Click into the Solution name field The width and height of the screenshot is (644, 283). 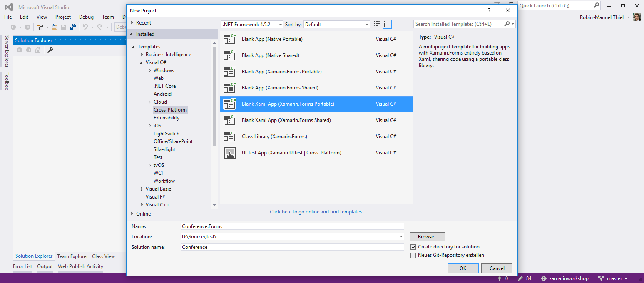coord(292,247)
